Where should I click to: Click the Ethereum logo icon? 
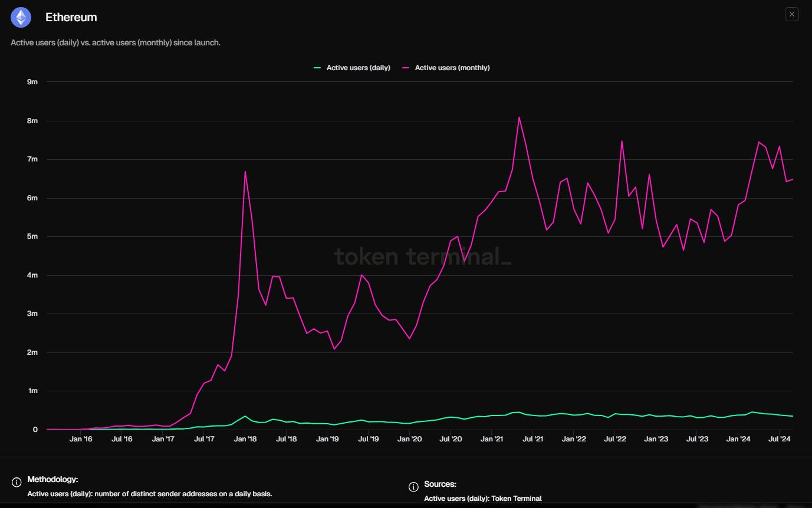click(x=22, y=18)
